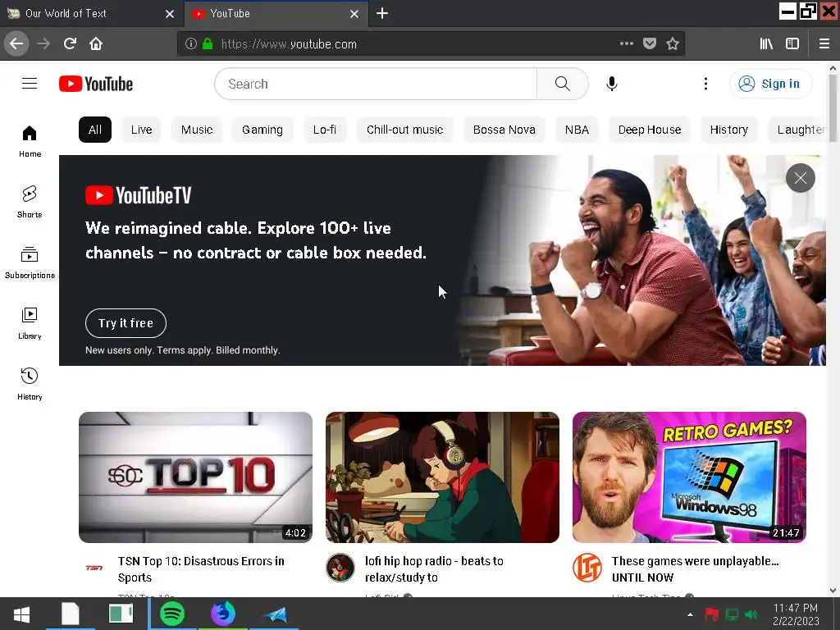
Task: Click the Lofi Girl channel avatar
Action: (340, 568)
